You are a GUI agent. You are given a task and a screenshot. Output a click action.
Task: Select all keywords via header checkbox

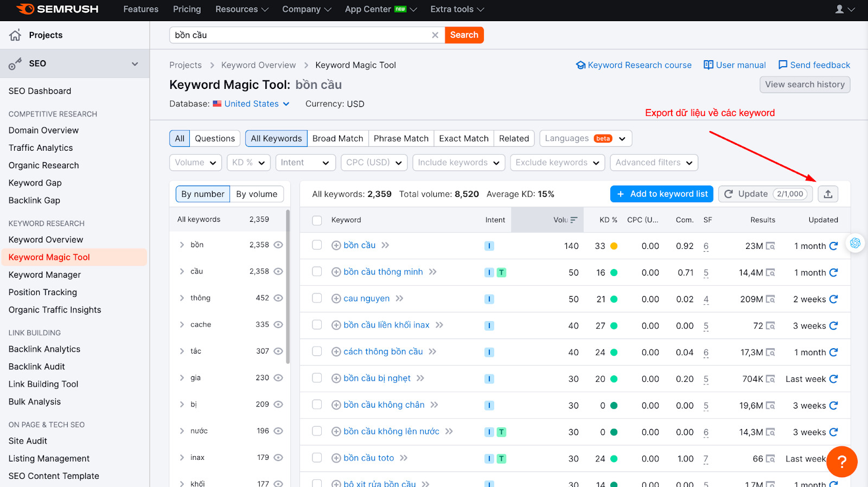coord(317,220)
